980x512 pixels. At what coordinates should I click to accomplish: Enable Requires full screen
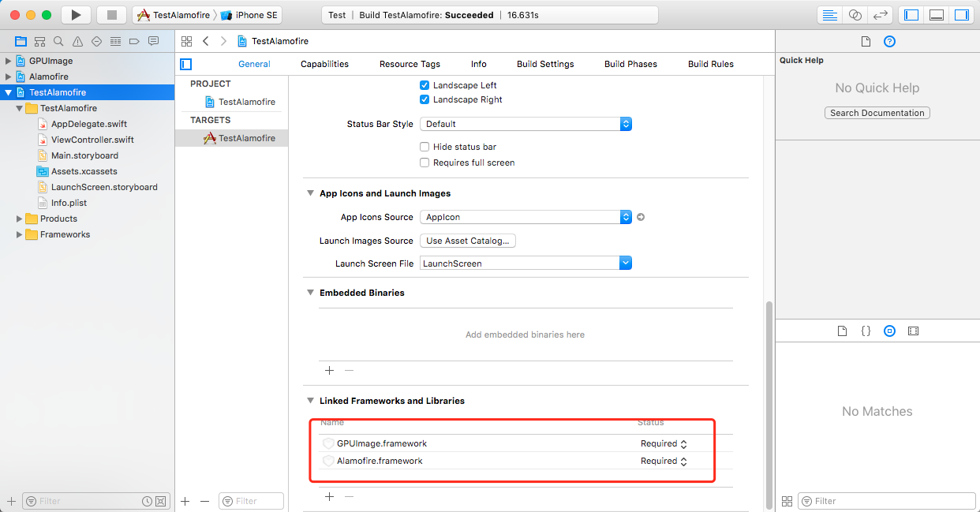pos(425,163)
